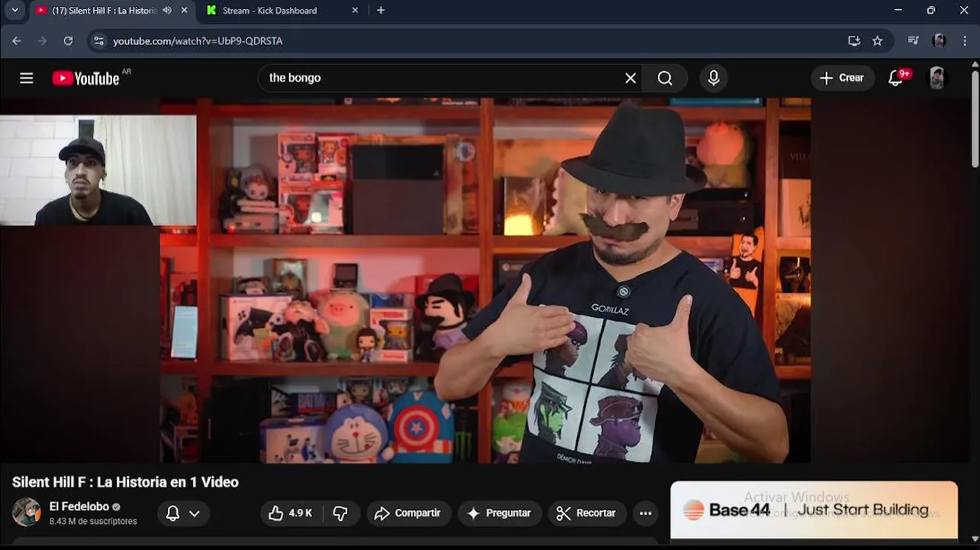Image resolution: width=980 pixels, height=550 pixels.
Task: Open the YouTube guide hamburger menu
Action: (x=27, y=78)
